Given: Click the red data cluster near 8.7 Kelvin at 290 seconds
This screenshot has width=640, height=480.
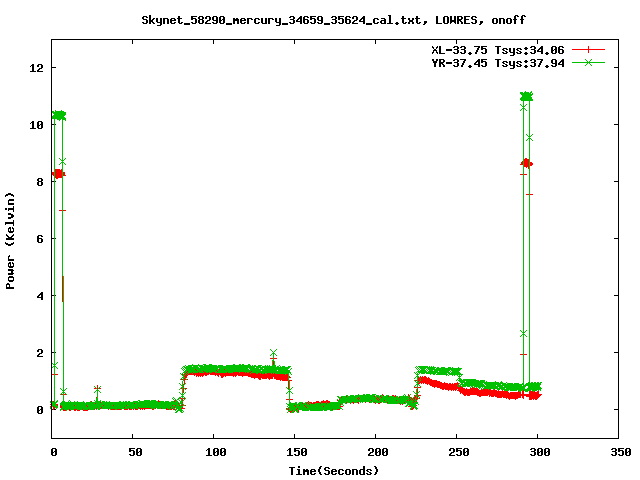Looking at the screenshot, I should point(527,164).
